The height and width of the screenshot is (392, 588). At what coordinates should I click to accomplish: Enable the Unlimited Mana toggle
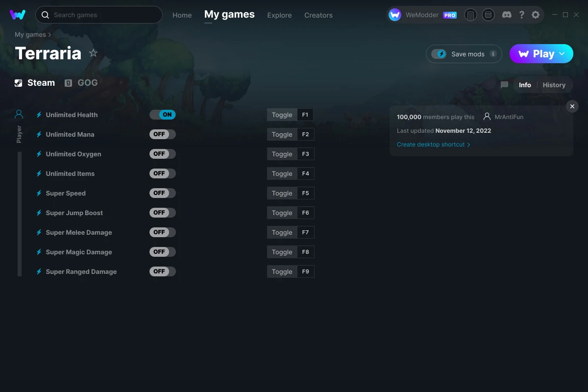click(x=163, y=134)
